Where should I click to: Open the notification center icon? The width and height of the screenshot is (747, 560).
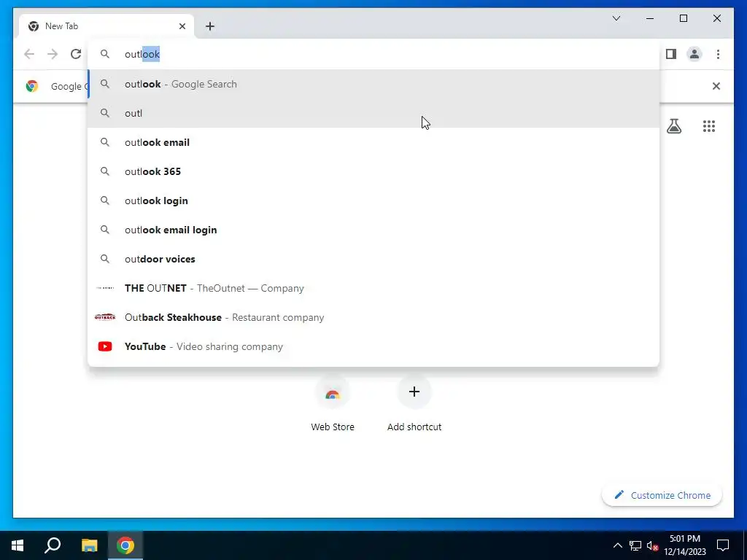[x=723, y=545]
